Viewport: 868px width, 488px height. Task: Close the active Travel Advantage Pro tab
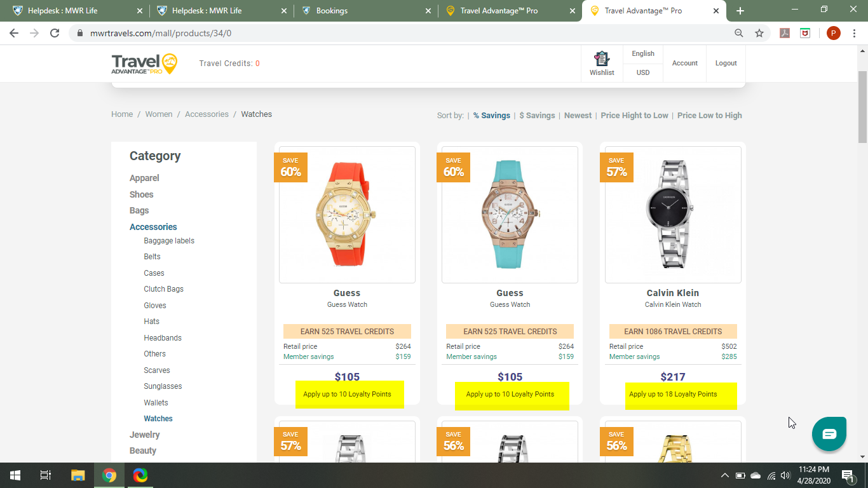click(716, 11)
